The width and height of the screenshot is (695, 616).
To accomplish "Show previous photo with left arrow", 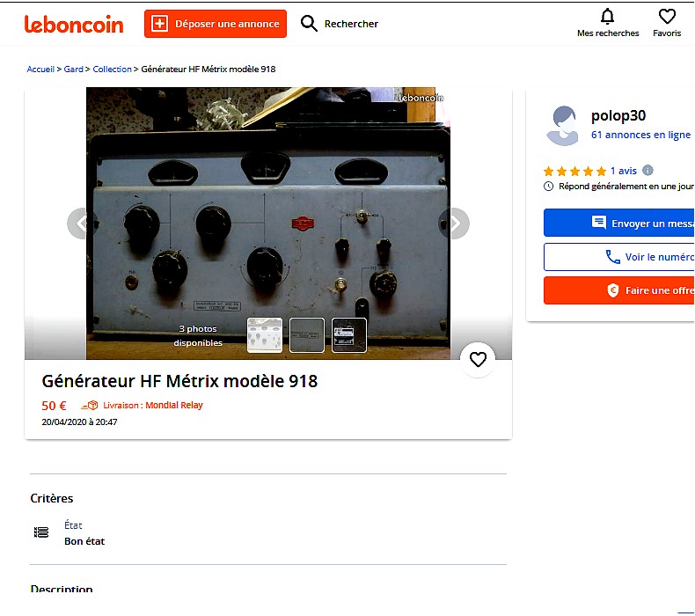I will [82, 223].
